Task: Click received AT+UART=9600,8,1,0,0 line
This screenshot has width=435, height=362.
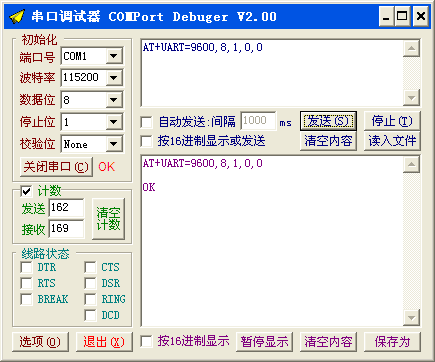Action: (203, 163)
